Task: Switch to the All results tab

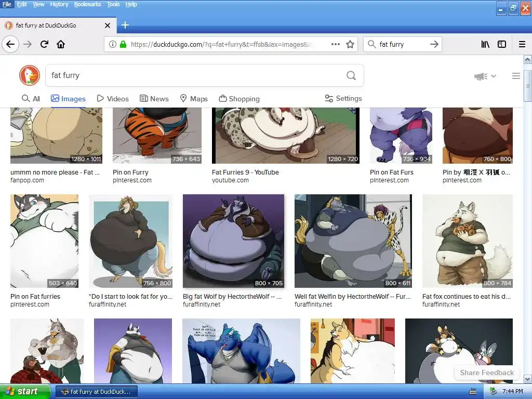Action: point(31,99)
